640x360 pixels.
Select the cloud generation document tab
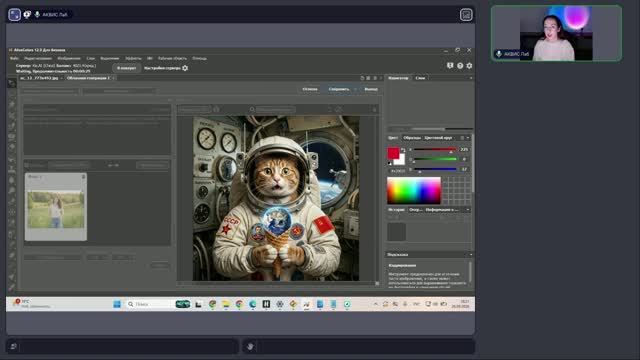pos(89,78)
